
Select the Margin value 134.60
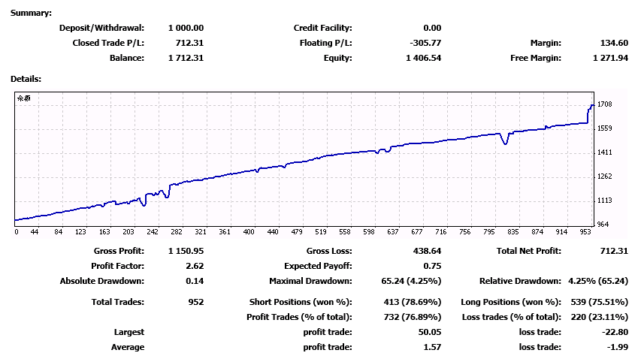[614, 43]
